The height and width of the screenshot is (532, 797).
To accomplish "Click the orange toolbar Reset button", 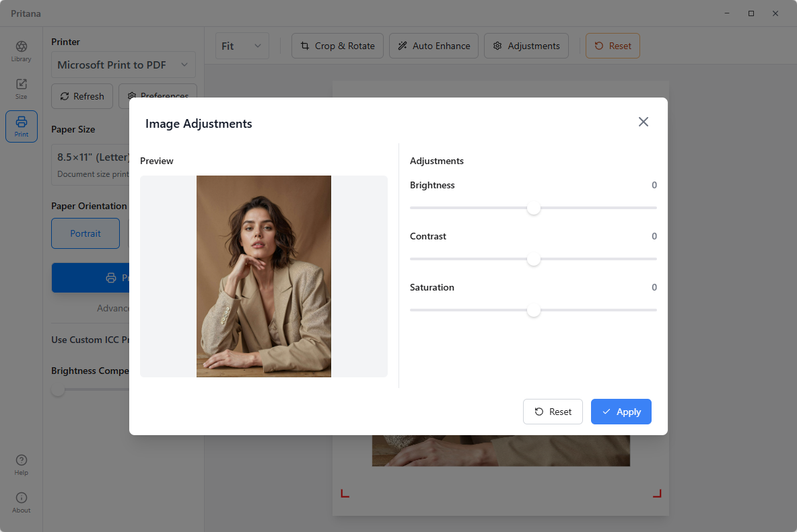I will [613, 46].
